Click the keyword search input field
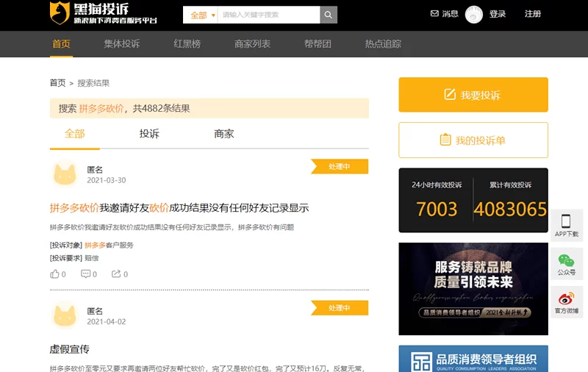Screen dimensions: 588x372 tap(269, 15)
